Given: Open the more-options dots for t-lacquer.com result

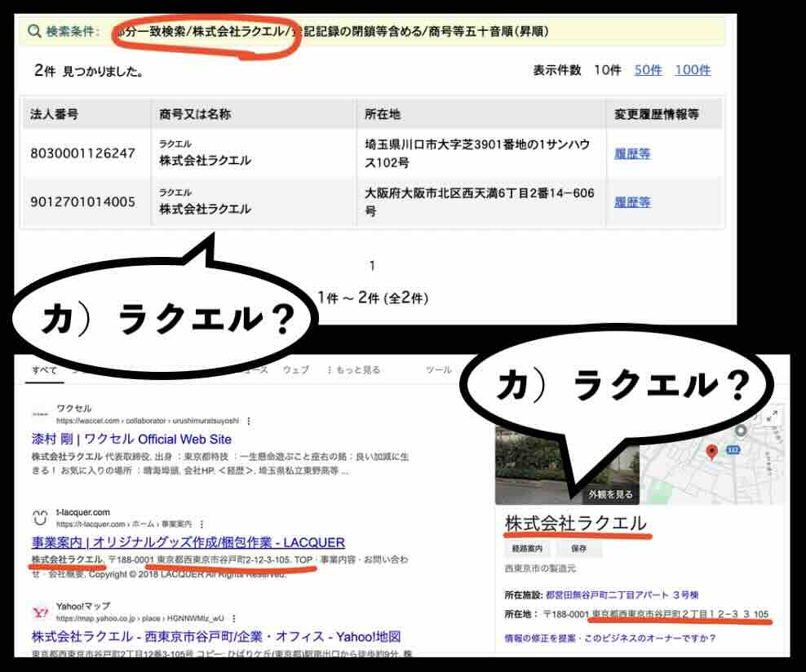Looking at the screenshot, I should [x=202, y=524].
